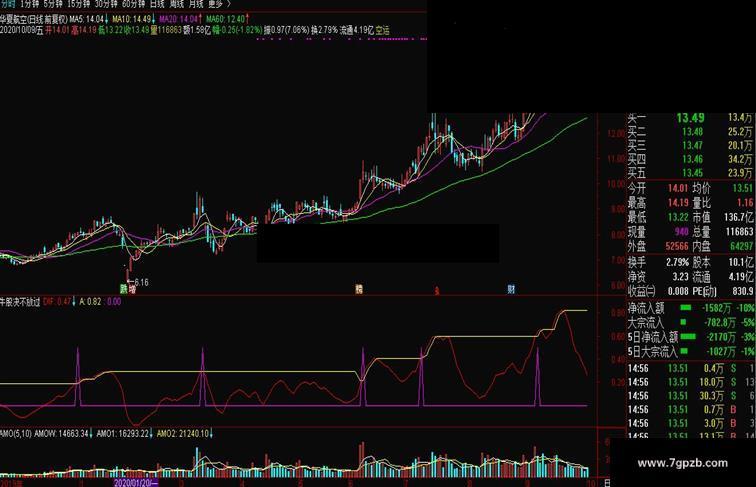
Task: Click the 14:56 trade tick with 30.3万
Action: tap(691, 395)
